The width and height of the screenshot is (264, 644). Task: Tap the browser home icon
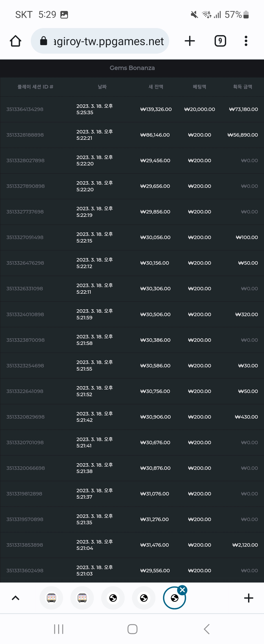(x=16, y=41)
